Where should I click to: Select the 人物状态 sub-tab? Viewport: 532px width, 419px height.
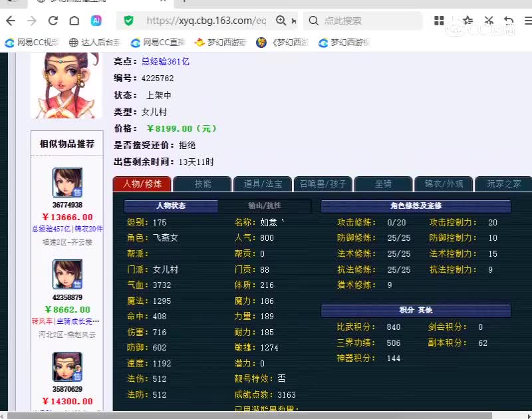171,206
